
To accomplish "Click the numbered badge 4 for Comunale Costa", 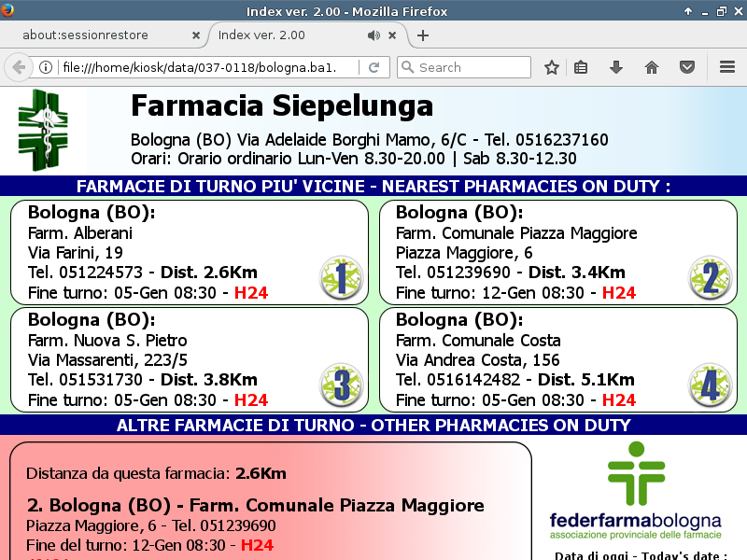I will click(x=710, y=385).
